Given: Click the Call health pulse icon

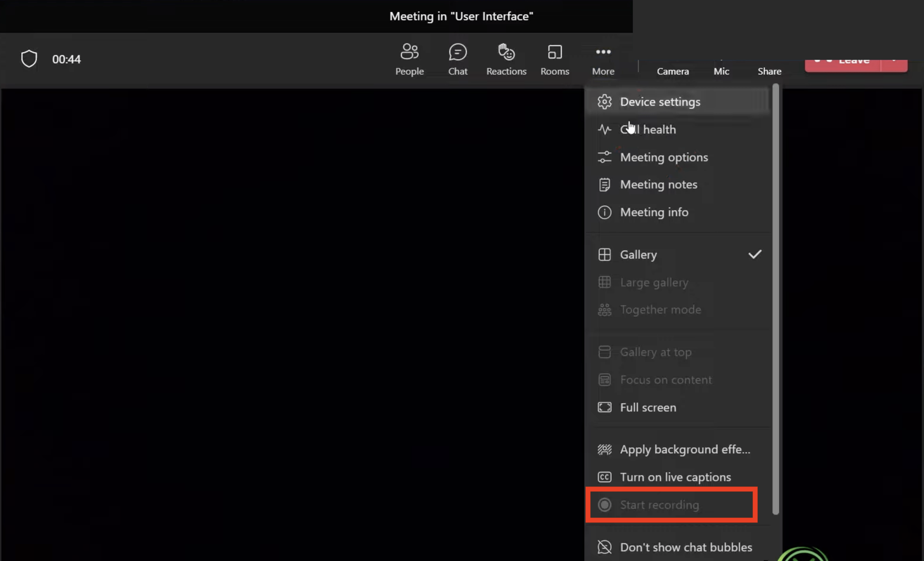Looking at the screenshot, I should tap(604, 129).
